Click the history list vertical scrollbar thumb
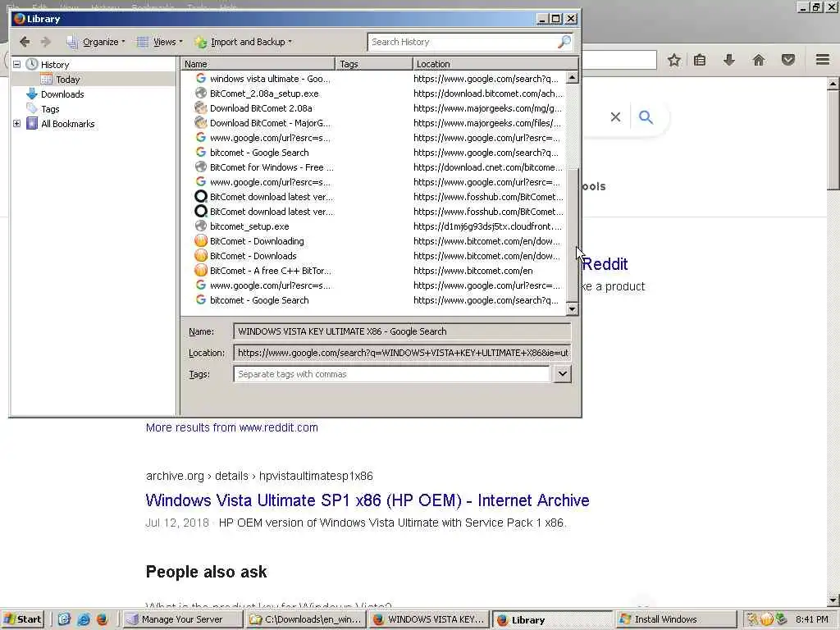 click(572, 235)
